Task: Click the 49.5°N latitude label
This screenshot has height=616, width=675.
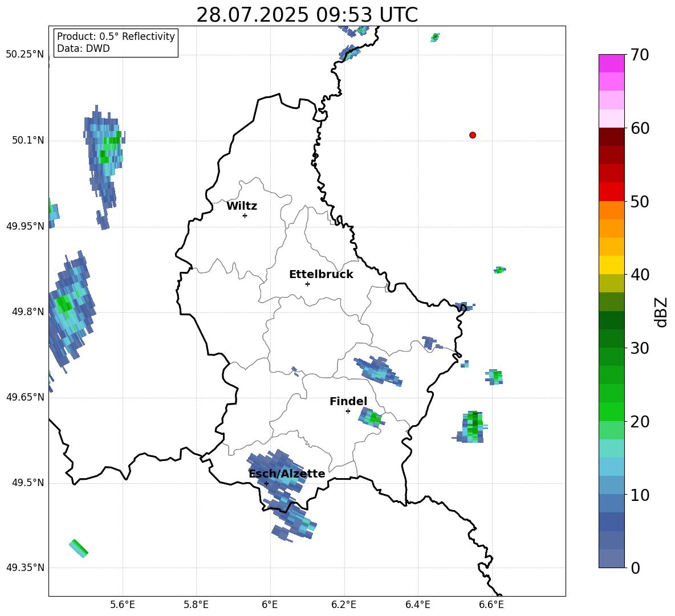Action: [28, 483]
